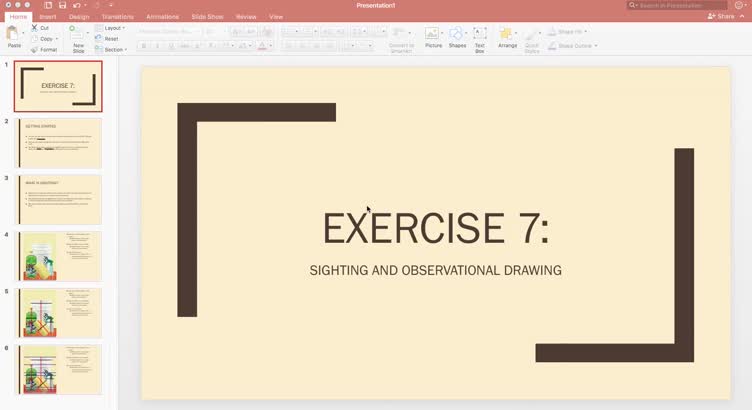Switch to the Home tab
The image size is (752, 410).
(19, 17)
